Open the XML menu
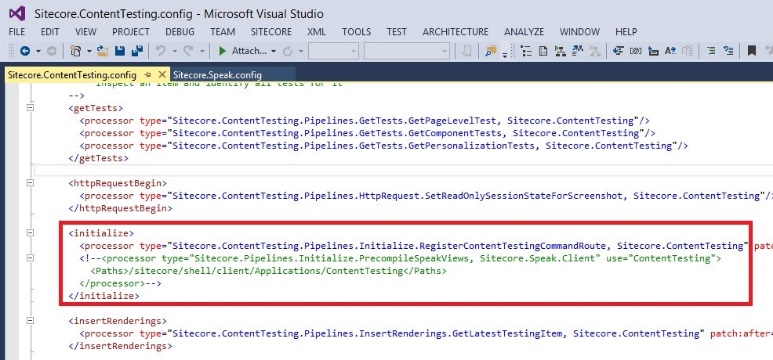Image resolution: width=773 pixels, height=360 pixels. click(x=316, y=32)
